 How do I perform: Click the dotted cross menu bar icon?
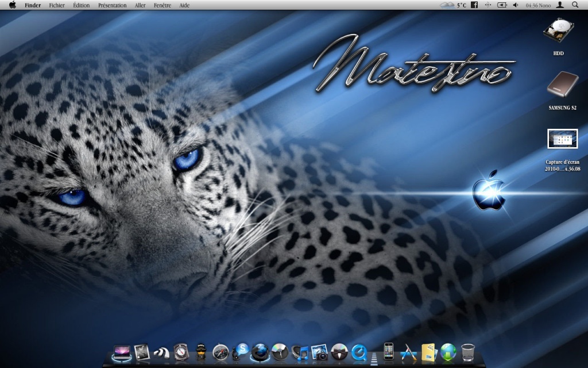[x=488, y=5]
